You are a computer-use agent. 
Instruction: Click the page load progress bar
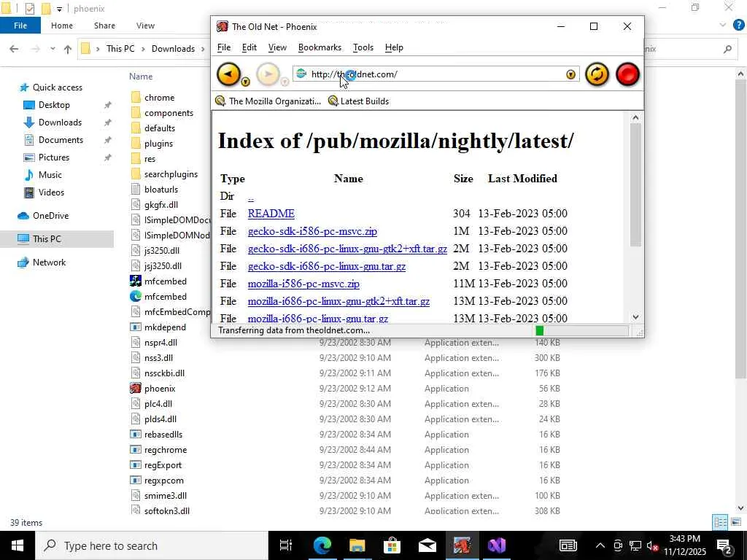581,330
